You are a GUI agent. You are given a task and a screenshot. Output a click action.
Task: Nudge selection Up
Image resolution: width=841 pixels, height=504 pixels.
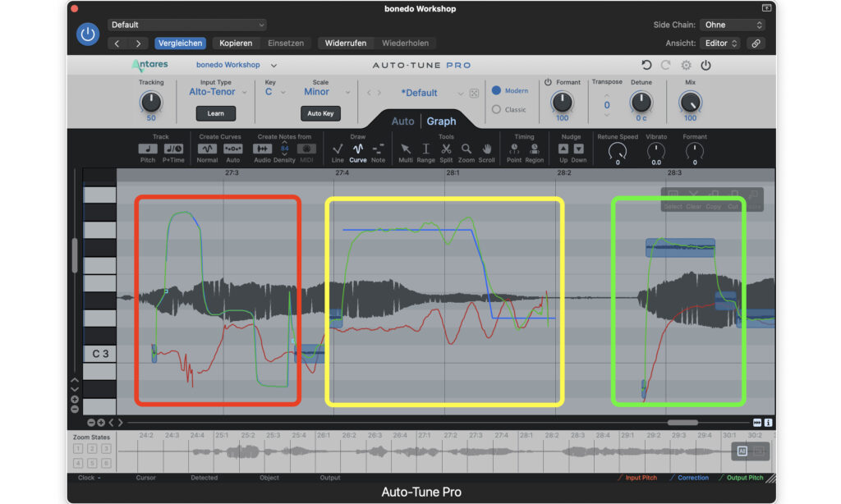(x=563, y=149)
